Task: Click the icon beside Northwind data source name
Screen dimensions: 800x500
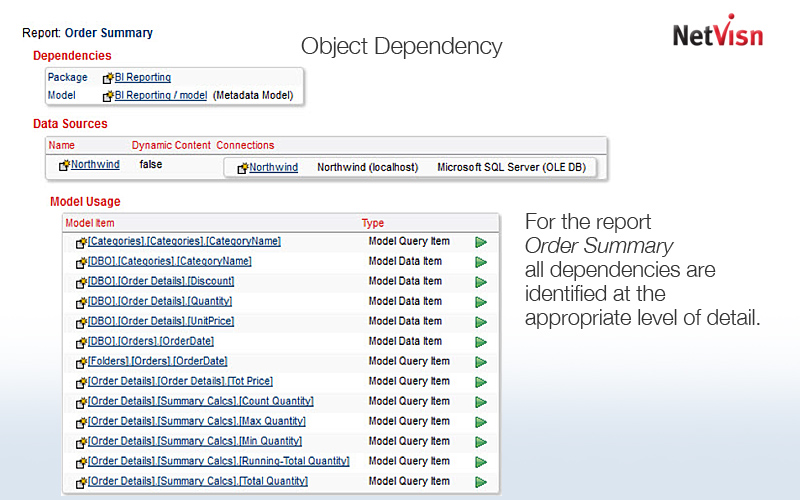Action: point(64,165)
